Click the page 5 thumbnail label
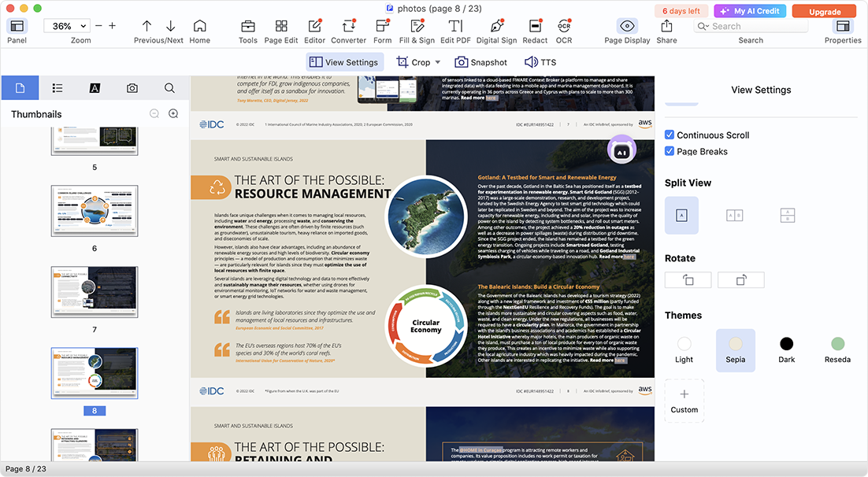868x477 pixels. [x=95, y=167]
